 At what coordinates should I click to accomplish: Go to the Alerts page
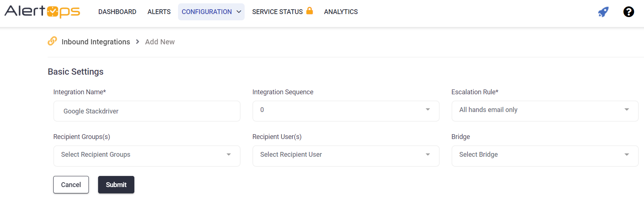pyautogui.click(x=159, y=12)
